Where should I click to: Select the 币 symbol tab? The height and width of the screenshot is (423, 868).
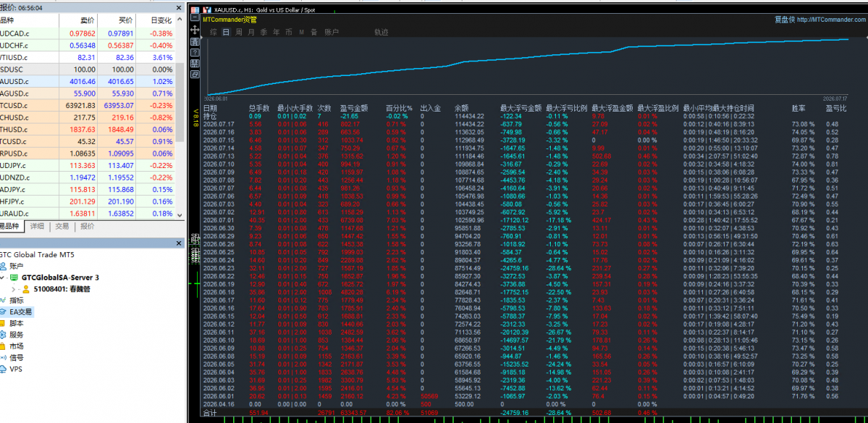(289, 32)
